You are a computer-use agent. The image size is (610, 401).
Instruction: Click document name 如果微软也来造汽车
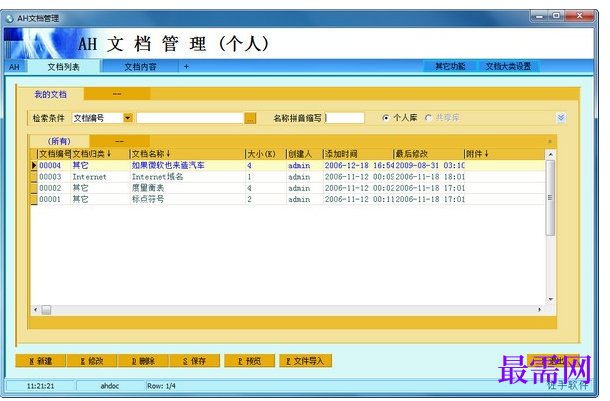click(x=168, y=166)
